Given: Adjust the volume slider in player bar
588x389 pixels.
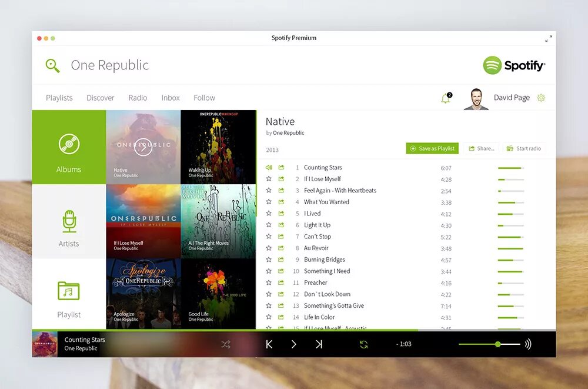Looking at the screenshot, I should pos(489,344).
